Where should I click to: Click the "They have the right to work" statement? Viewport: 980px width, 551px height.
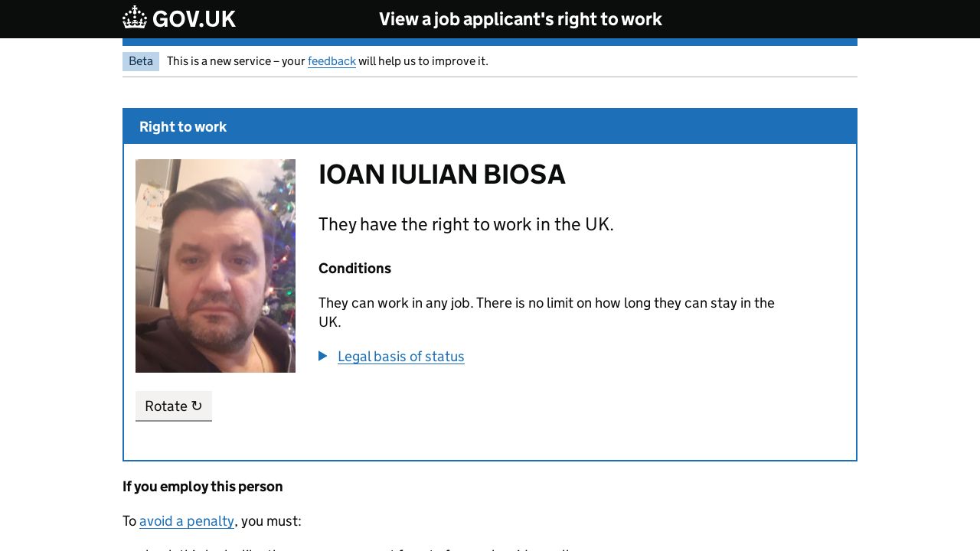click(x=465, y=224)
